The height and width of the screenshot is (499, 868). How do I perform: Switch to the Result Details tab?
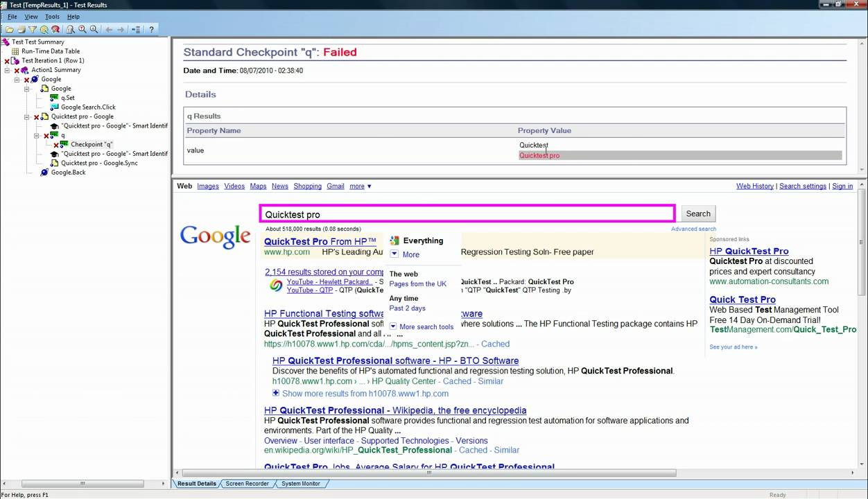[196, 484]
